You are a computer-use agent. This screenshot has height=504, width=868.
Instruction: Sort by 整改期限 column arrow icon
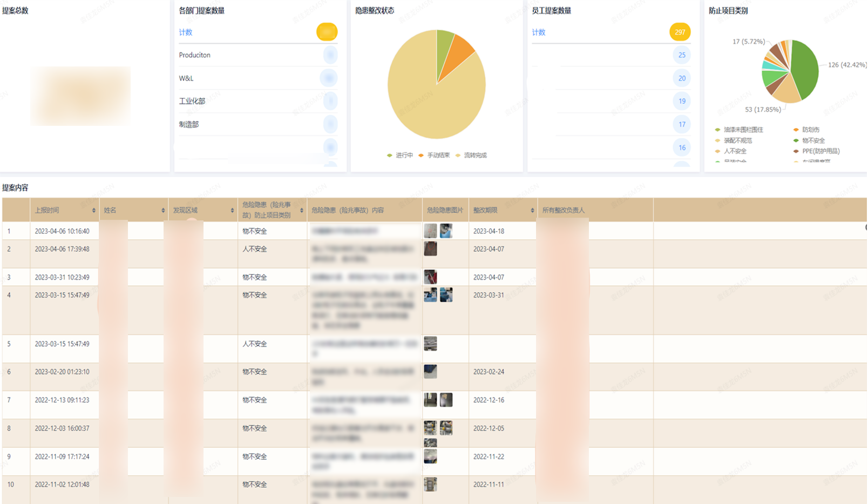532,210
